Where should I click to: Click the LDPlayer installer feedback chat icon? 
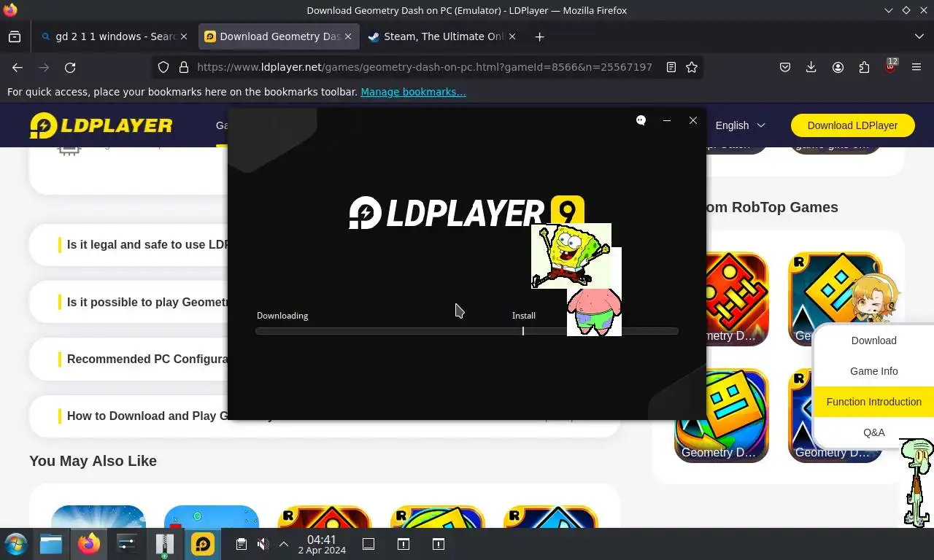click(x=641, y=120)
